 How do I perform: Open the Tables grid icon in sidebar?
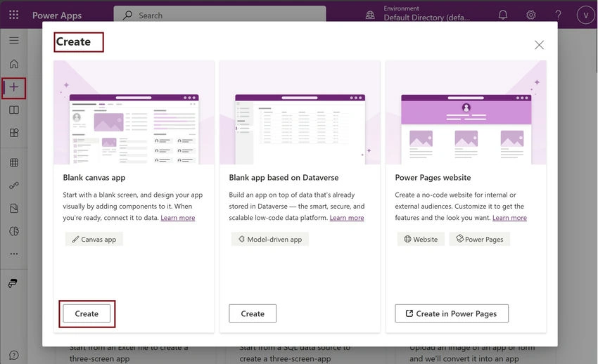(x=14, y=162)
